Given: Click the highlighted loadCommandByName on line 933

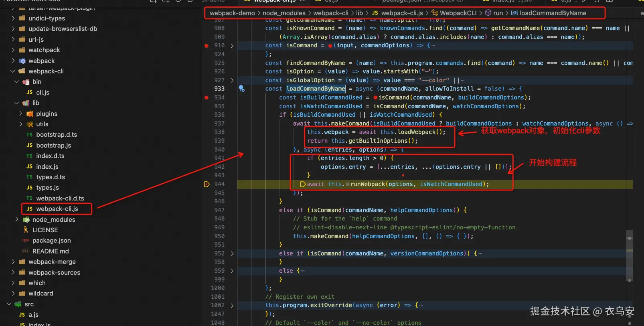Looking at the screenshot, I should tap(316, 89).
